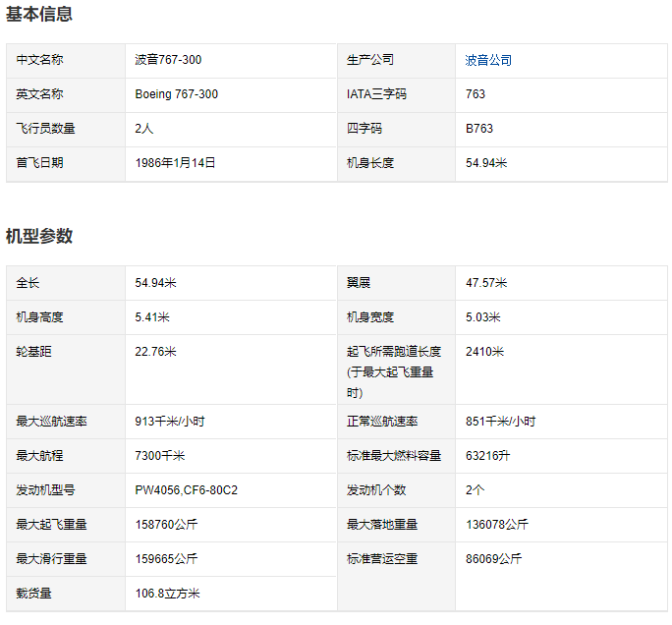
Task: Select the value 波音767-300
Action: coord(168,60)
